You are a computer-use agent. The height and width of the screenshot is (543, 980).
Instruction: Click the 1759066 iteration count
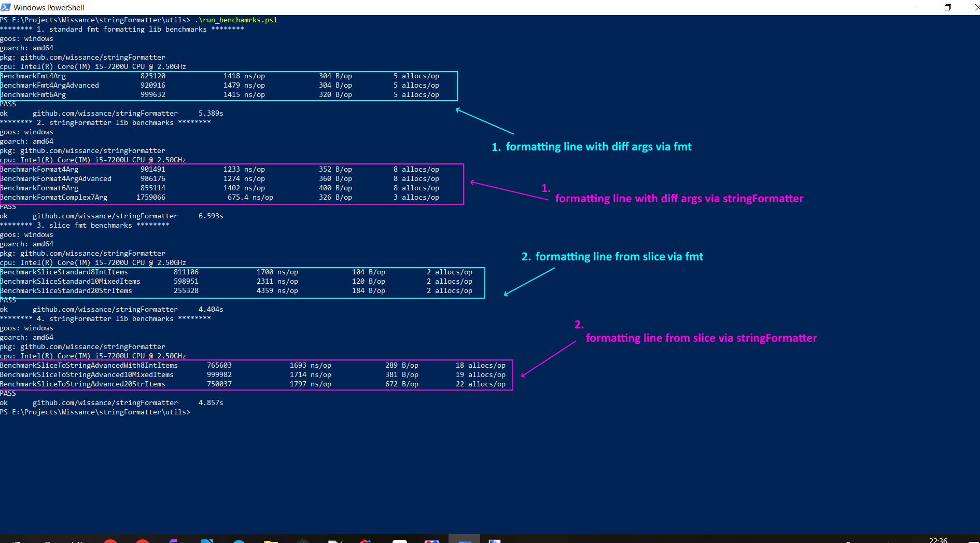coord(151,198)
